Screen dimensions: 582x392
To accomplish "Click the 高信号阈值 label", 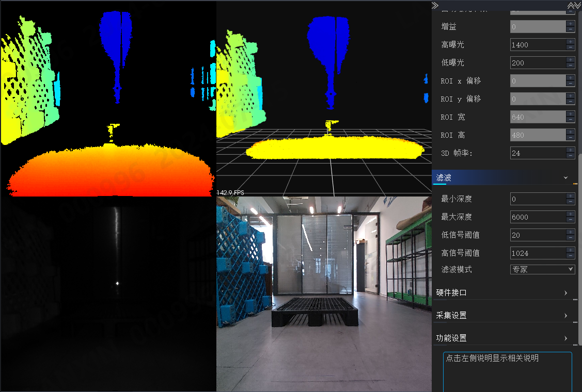I will coord(460,253).
